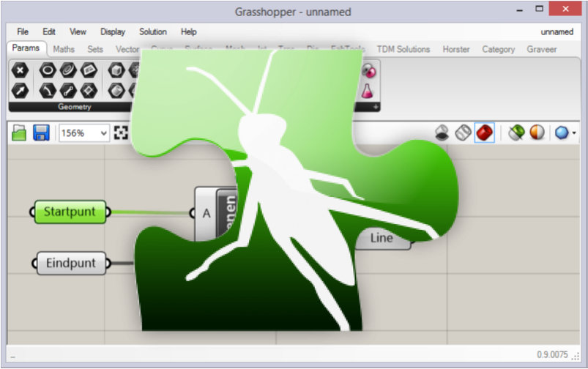Open the Help menu
This screenshot has height=369, width=588.
click(x=189, y=32)
